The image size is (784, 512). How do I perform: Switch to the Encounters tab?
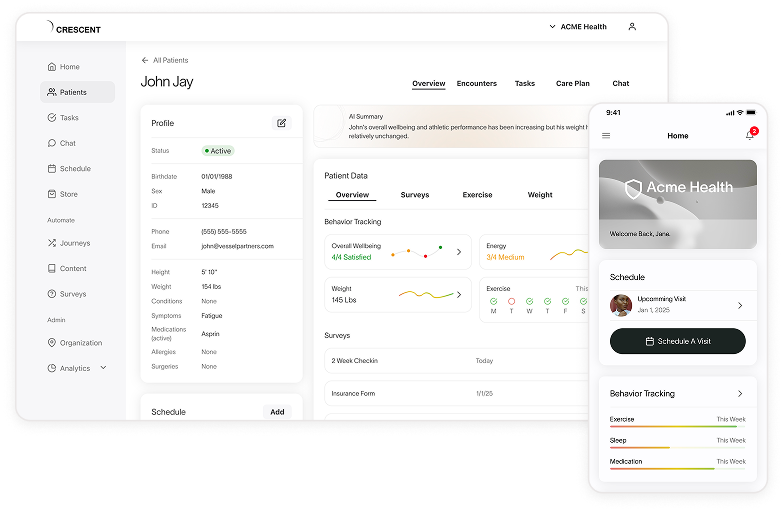coord(476,84)
